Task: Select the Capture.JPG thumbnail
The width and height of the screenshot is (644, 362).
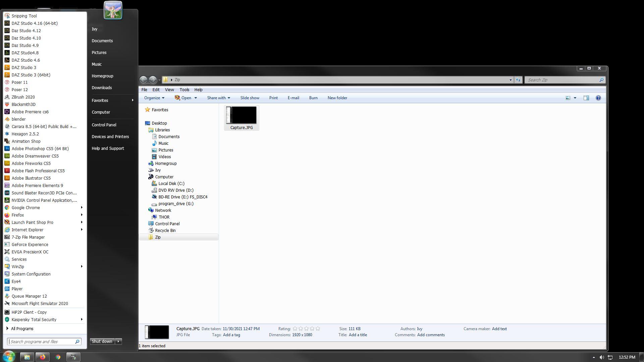Action: coord(241,116)
